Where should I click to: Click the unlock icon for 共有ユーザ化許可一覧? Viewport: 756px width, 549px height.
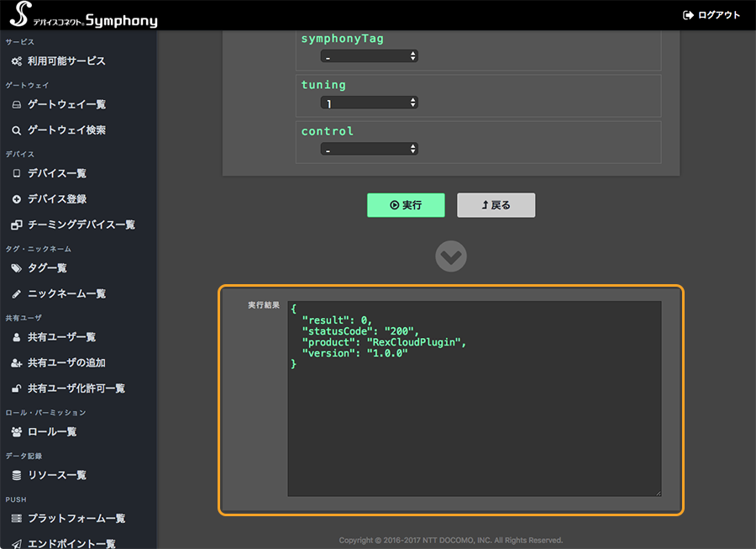point(17,388)
